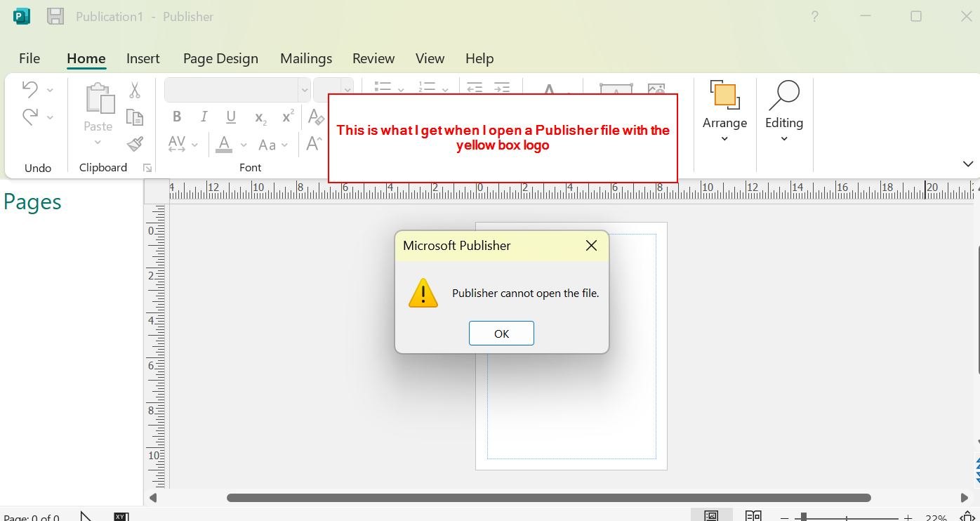
Task: Click the Arrange icon
Action: pyautogui.click(x=724, y=95)
